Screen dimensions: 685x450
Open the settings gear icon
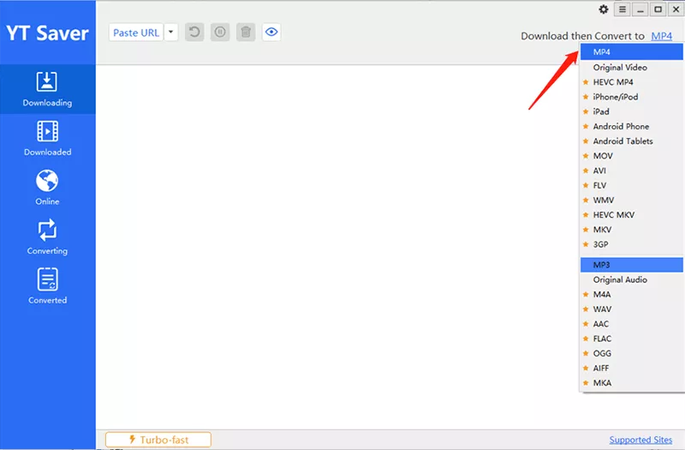click(603, 9)
